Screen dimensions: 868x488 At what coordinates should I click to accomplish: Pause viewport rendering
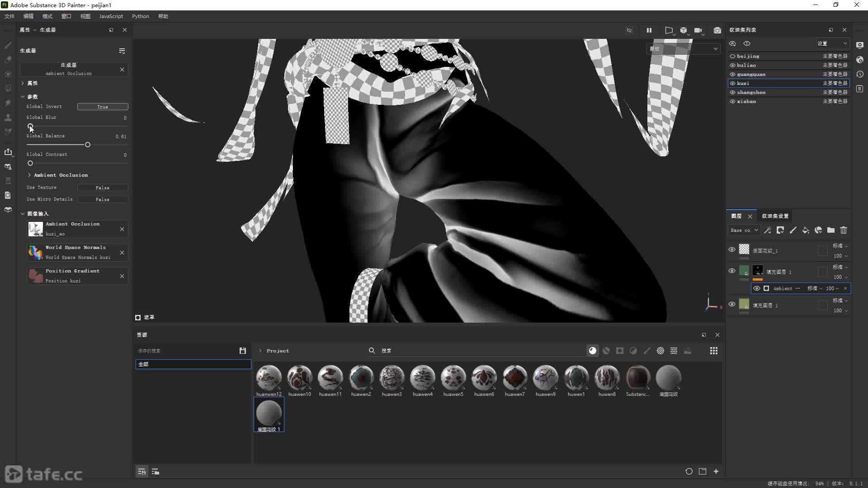tap(649, 30)
